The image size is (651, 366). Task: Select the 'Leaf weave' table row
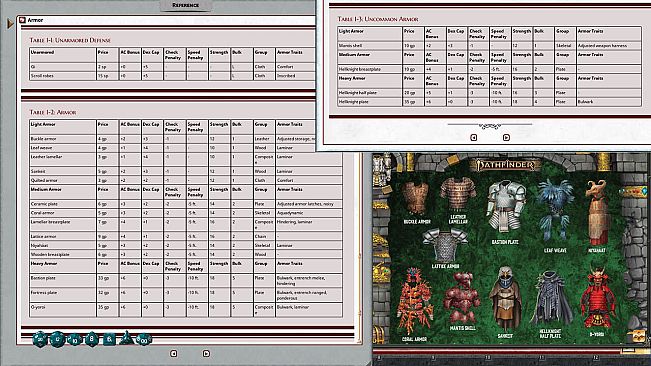[x=186, y=148]
